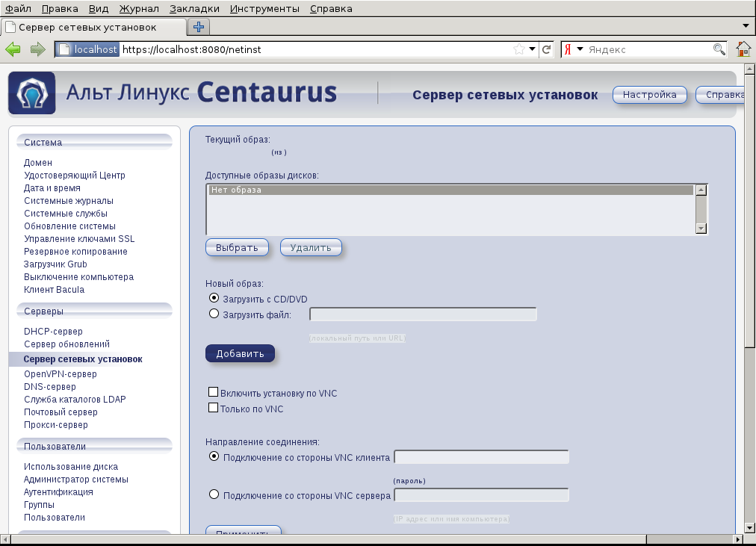Select 'Загрузить с CD/DVD' radio option
This screenshot has height=546, width=756.
pyautogui.click(x=214, y=298)
